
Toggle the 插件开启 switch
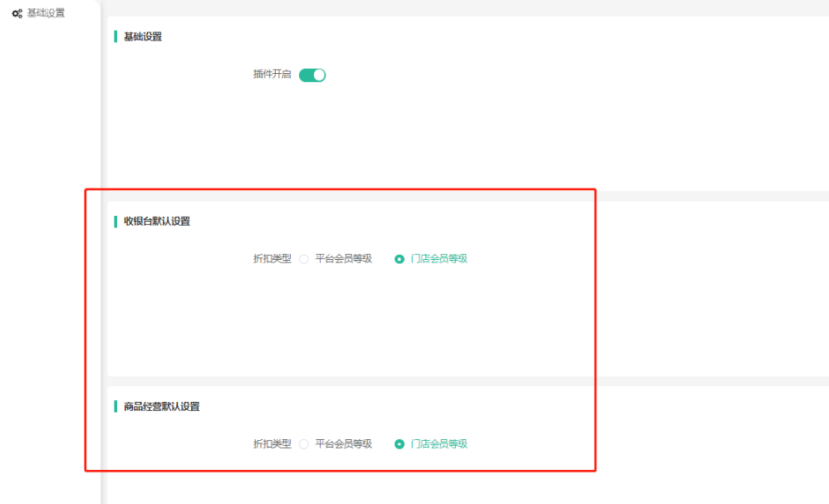pyautogui.click(x=312, y=75)
